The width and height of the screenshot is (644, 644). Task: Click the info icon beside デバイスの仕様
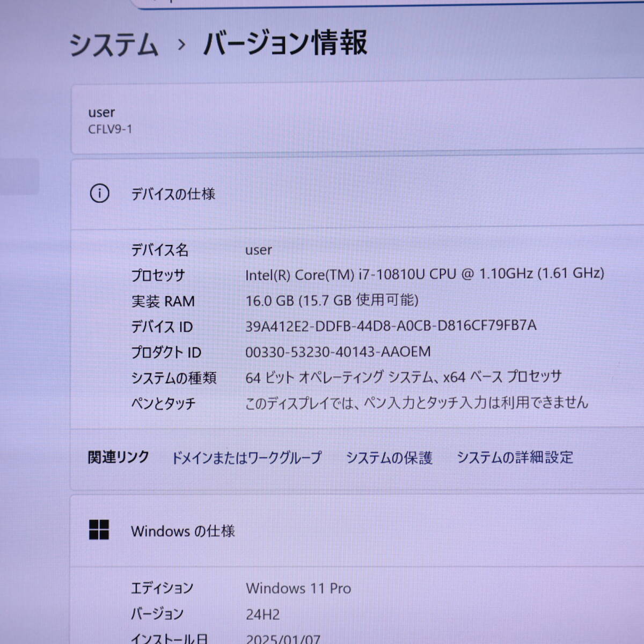99,193
